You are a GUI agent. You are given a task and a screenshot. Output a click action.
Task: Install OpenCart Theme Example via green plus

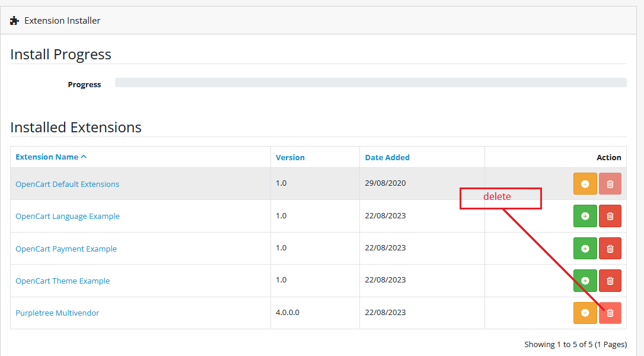585,281
